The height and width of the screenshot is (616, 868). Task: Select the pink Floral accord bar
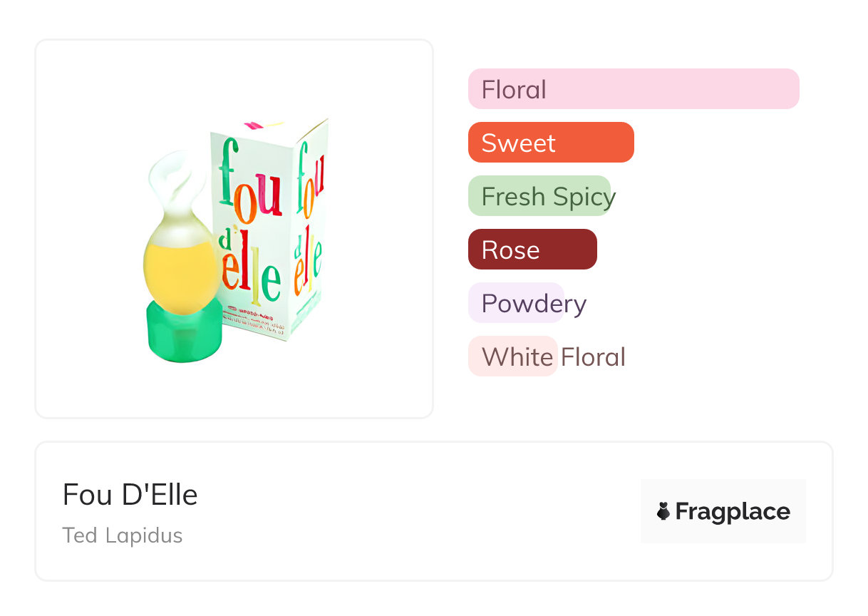tap(633, 89)
